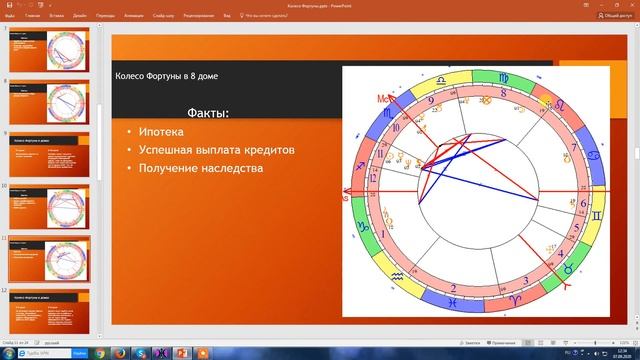This screenshot has height=360, width=640.
Task: Select the astrological chart image
Action: (x=476, y=191)
